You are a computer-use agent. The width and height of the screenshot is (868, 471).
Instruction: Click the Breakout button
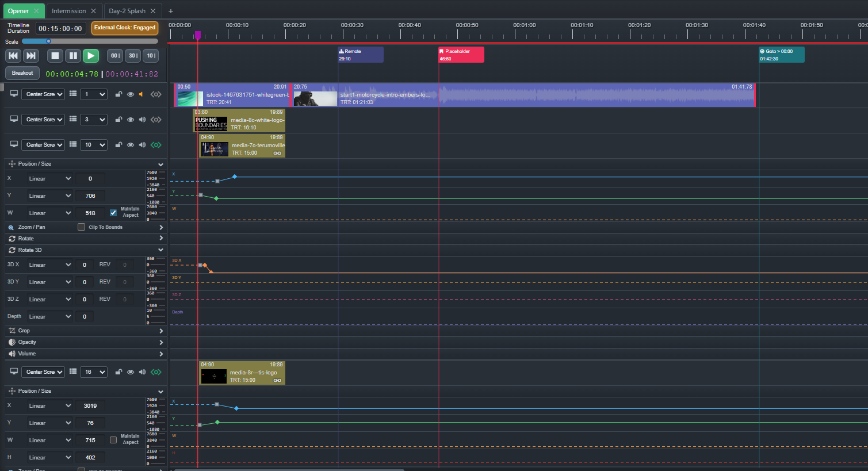click(x=22, y=73)
